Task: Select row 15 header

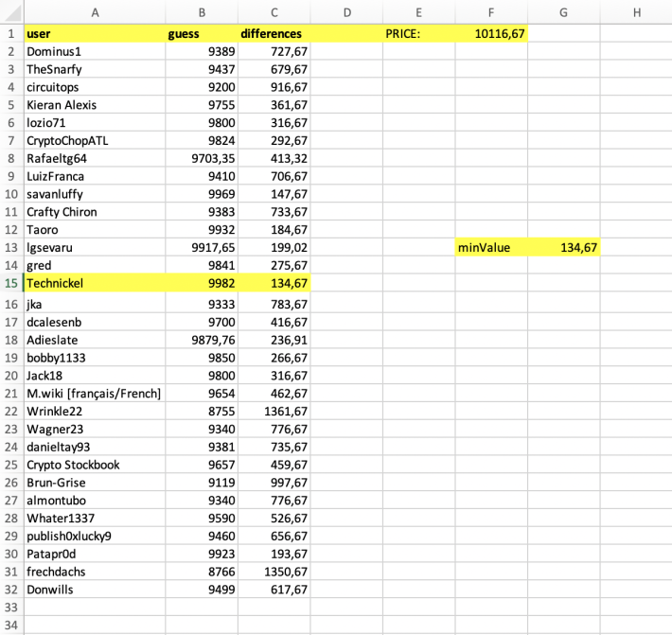Action: 12,283
